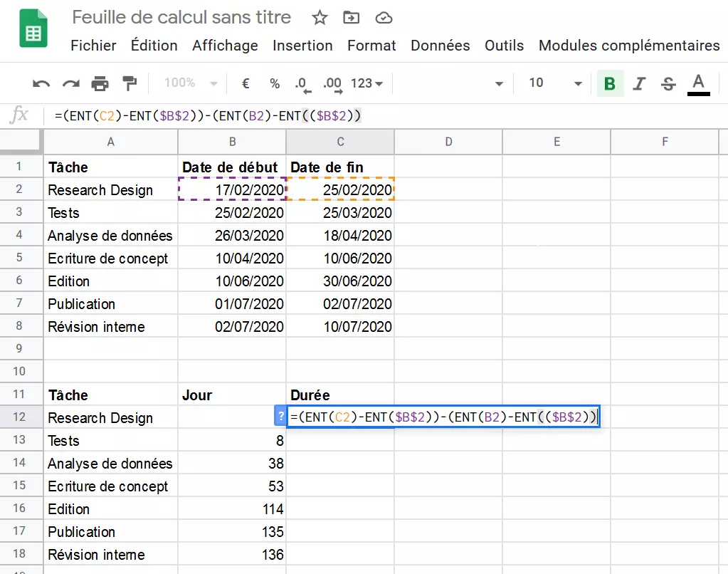Screen dimensions: 728x574
Task: Increase decimal places
Action: click(332, 85)
